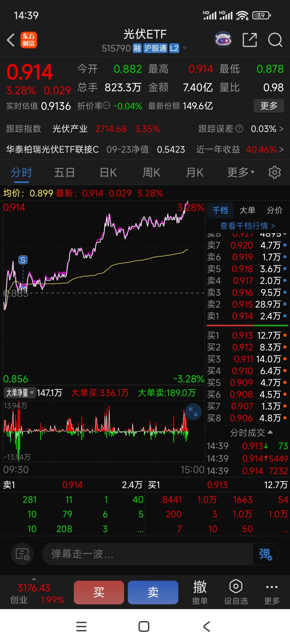Tap the red 买 buy button

point(99,592)
